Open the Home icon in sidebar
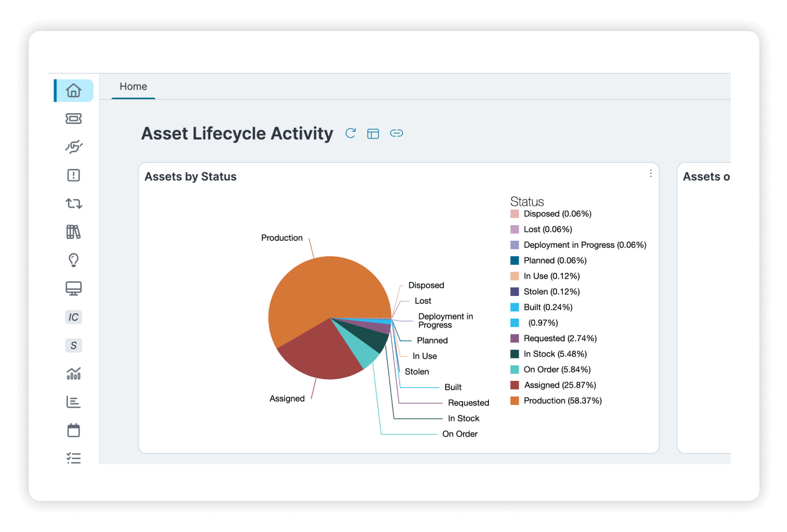The width and height of the screenshot is (787, 532). click(x=74, y=90)
